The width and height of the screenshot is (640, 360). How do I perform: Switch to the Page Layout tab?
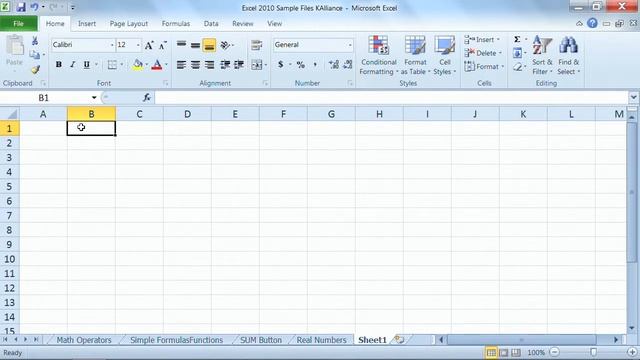[129, 24]
